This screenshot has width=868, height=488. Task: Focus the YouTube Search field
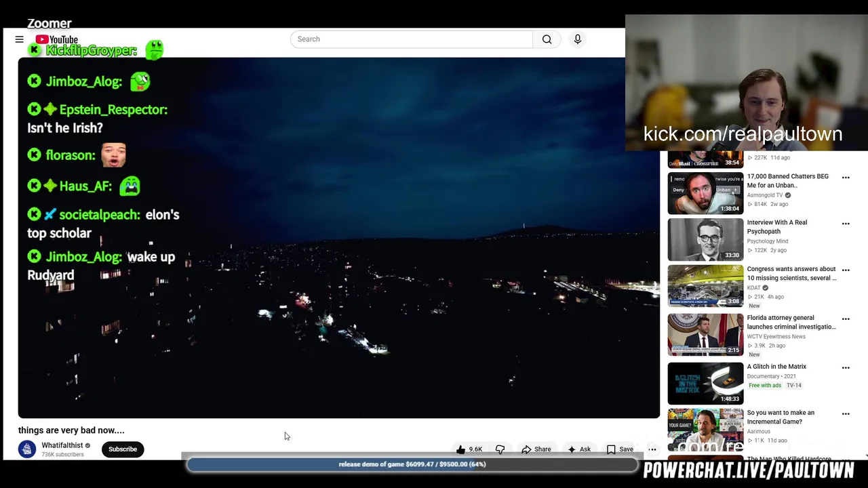[412, 39]
